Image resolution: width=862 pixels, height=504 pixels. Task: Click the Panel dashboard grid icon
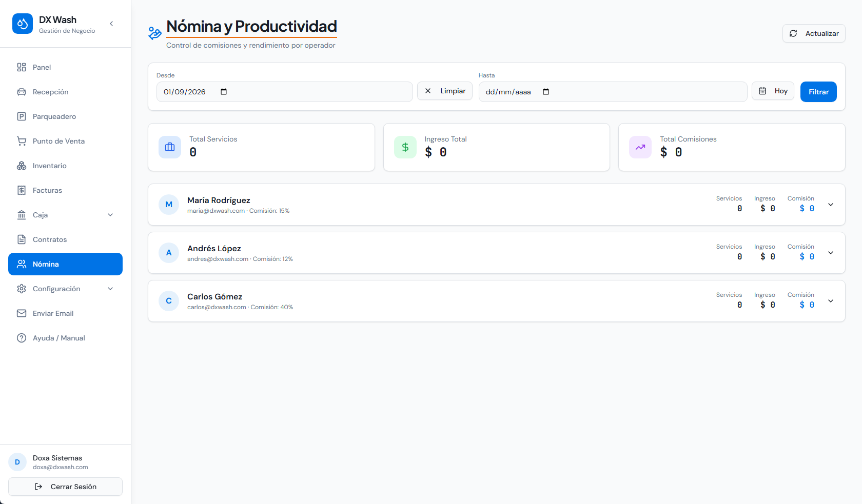(x=22, y=67)
